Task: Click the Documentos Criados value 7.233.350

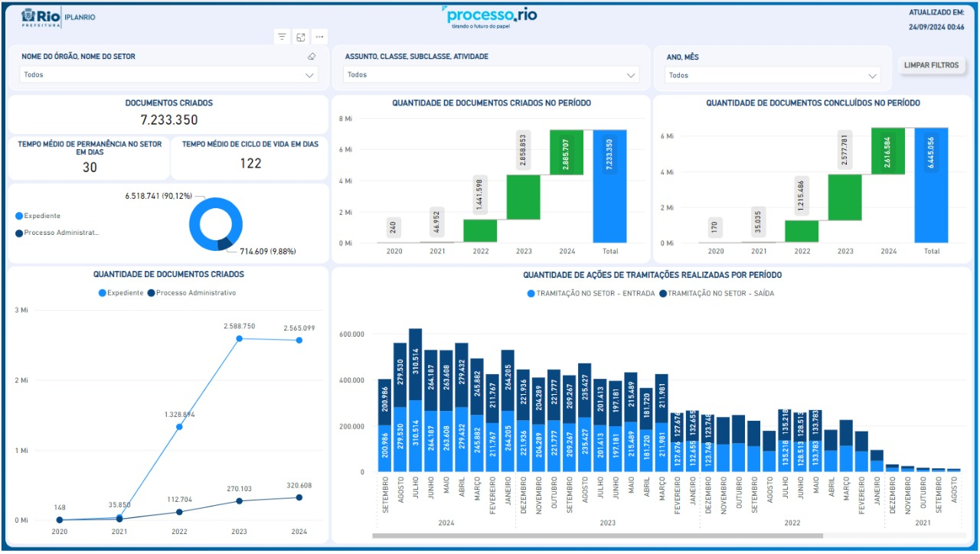Action: 169,119
